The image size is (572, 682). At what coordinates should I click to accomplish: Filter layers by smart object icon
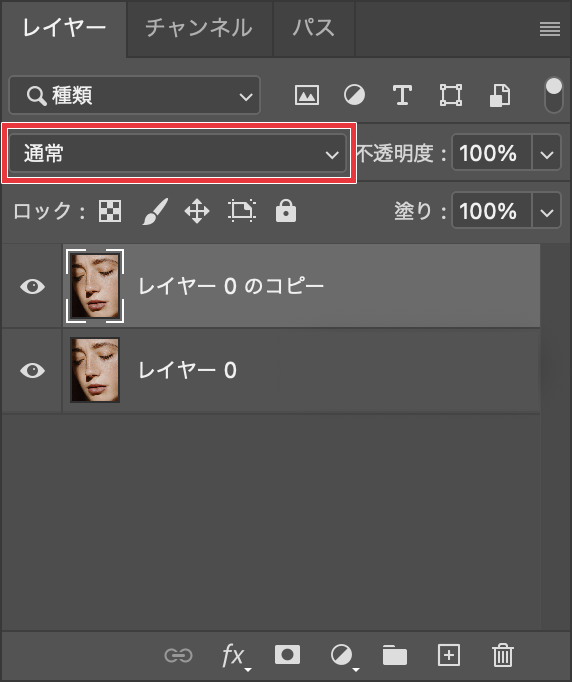coord(500,95)
